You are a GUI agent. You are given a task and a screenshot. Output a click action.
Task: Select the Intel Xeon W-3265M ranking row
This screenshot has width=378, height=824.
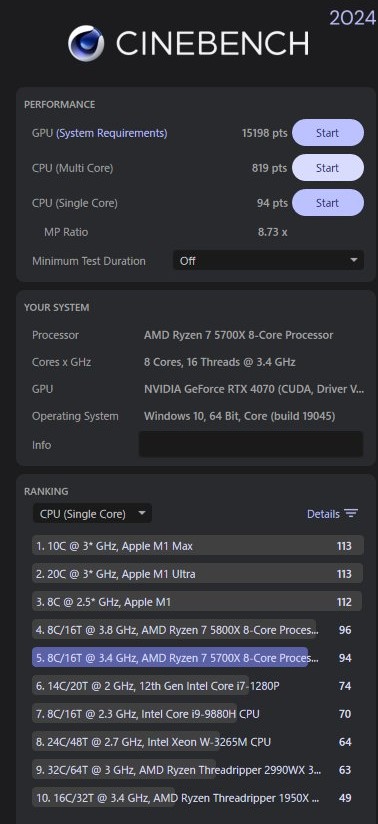198,741
